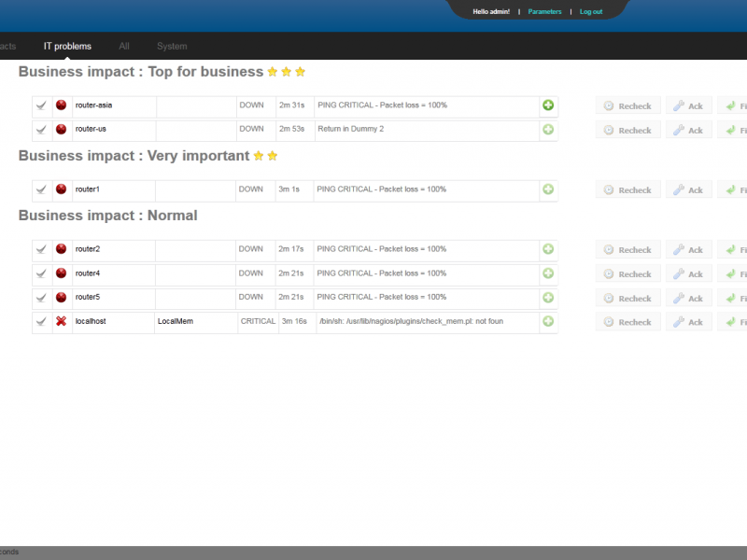Expand router-asia details with green plus
The image size is (747, 560).
tap(548, 105)
